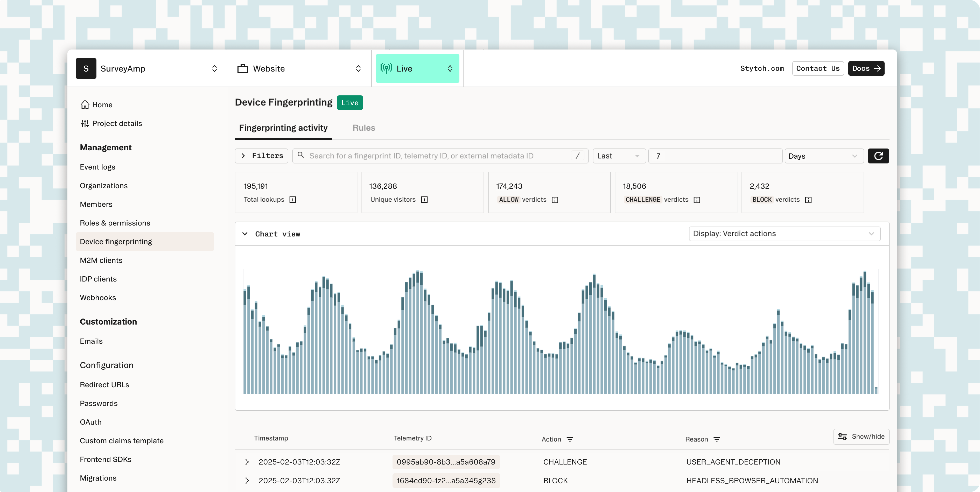Open the Display: Verdict actions dropdown
Image resolution: width=980 pixels, height=492 pixels.
pos(784,234)
